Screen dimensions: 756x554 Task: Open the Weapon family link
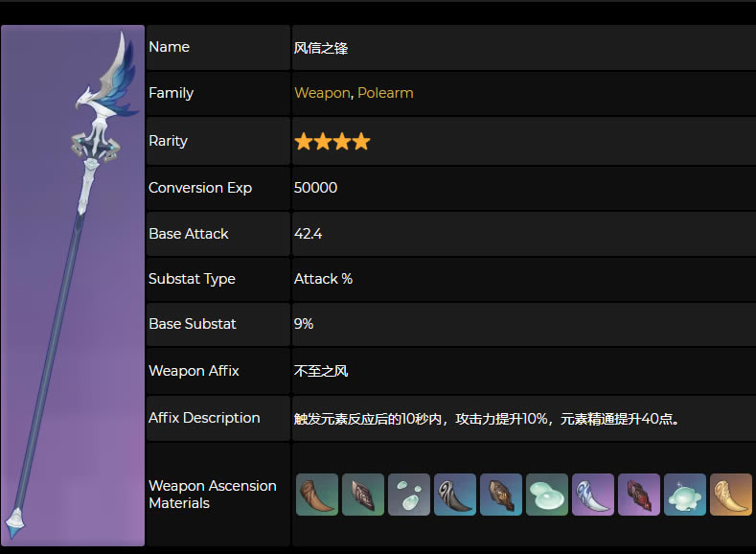pyautogui.click(x=322, y=93)
